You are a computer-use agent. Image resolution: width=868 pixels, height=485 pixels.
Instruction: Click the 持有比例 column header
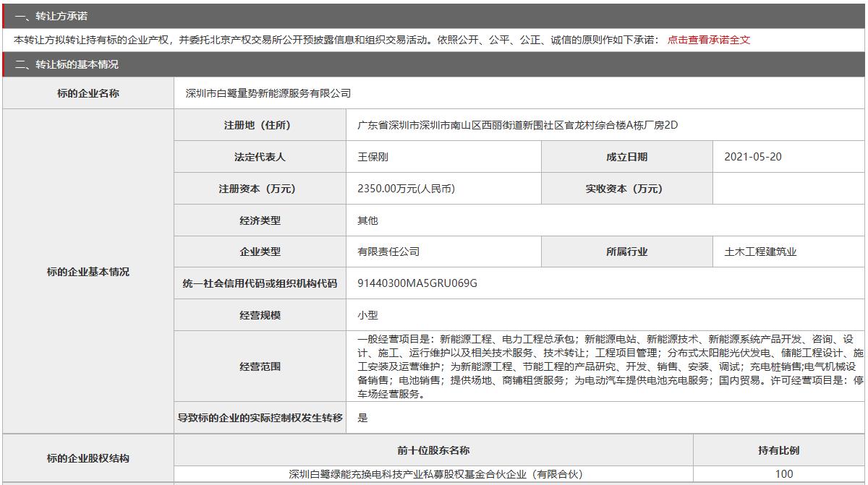[779, 450]
